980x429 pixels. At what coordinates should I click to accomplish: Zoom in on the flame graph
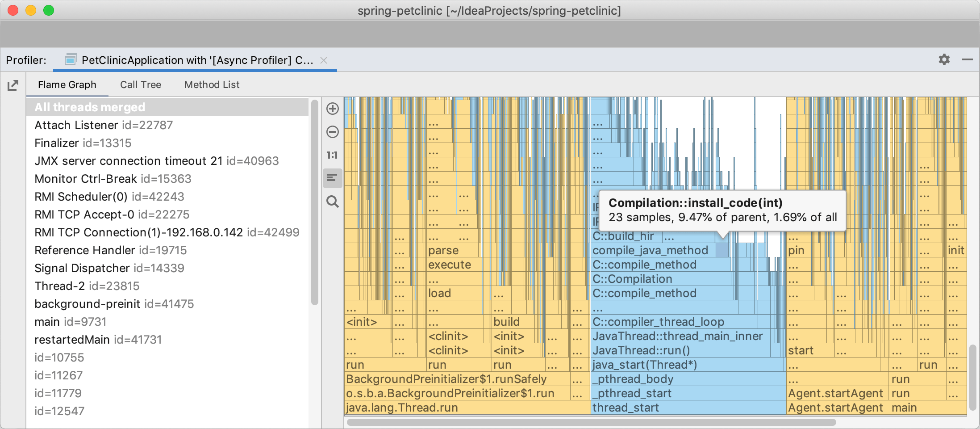333,109
